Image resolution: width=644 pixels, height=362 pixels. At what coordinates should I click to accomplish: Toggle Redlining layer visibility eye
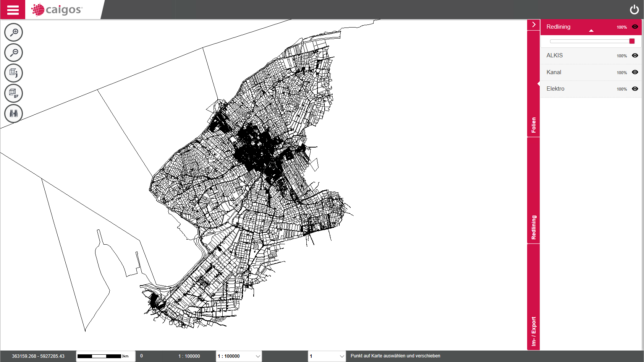pyautogui.click(x=635, y=27)
